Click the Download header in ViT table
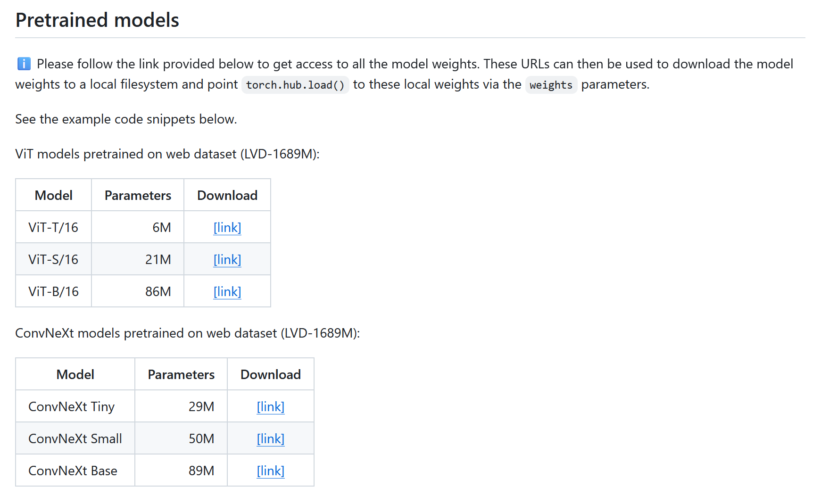This screenshot has width=821, height=504. [227, 196]
